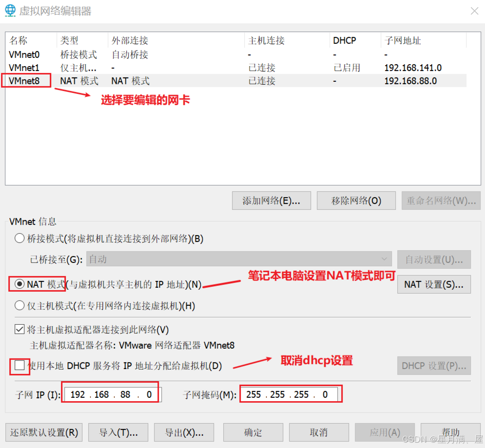Click the 导入(T)... button

(118, 432)
